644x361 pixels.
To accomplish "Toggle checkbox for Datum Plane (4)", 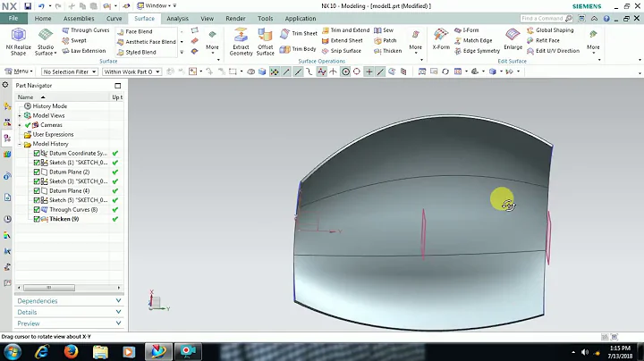I will click(37, 190).
